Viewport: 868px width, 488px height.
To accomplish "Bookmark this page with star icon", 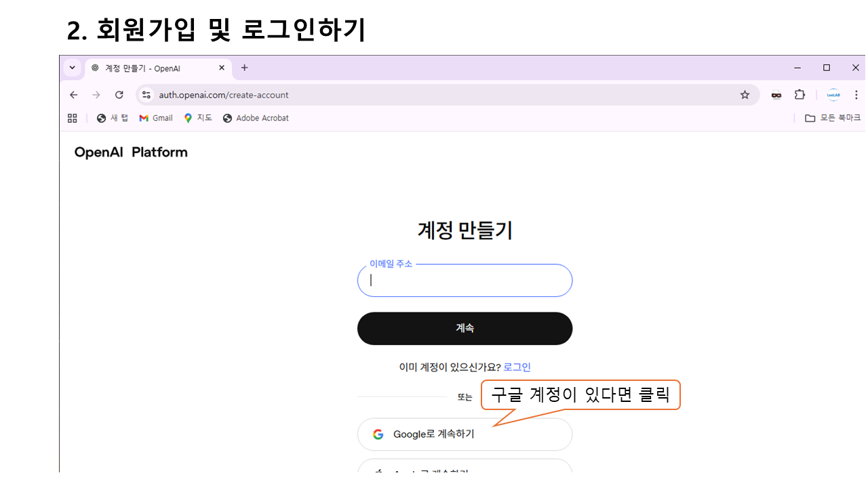I will [745, 95].
